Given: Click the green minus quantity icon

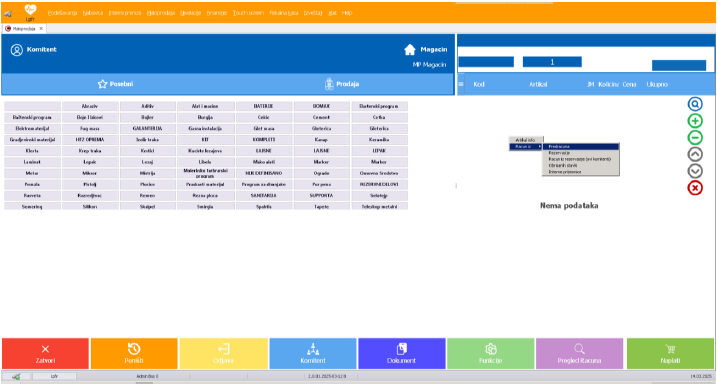Looking at the screenshot, I should tap(695, 138).
